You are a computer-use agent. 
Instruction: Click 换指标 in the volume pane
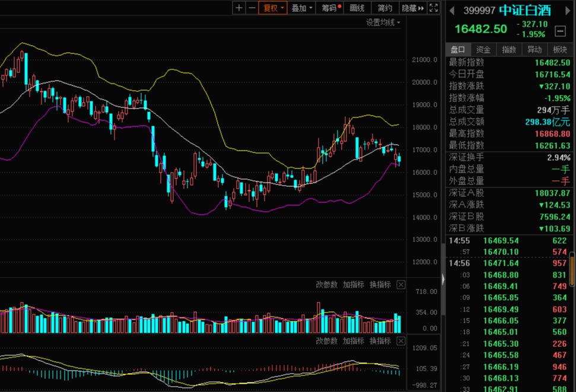click(x=380, y=285)
